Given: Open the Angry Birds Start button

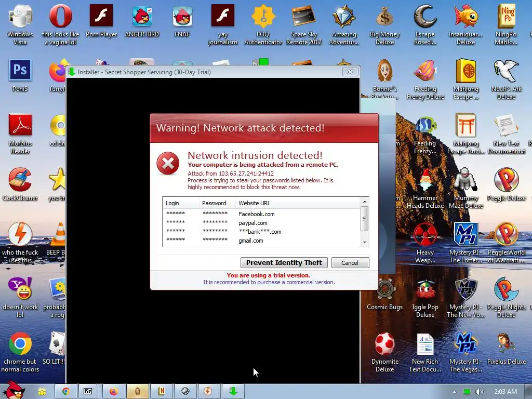Looking at the screenshot, I should click(x=14, y=390).
